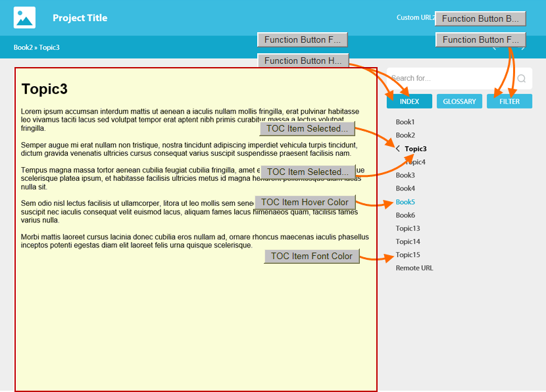Click the Topic3 page heading
The image size is (546, 392).
tap(45, 89)
